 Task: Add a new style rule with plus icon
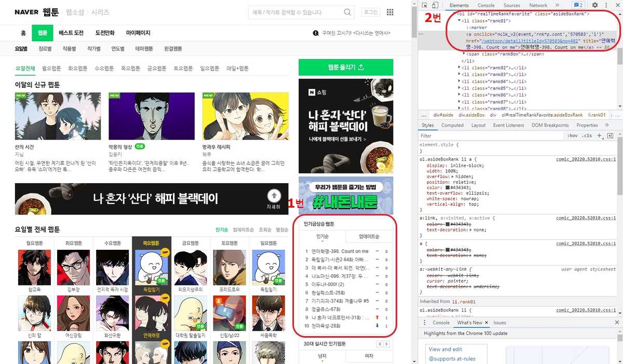[x=599, y=136]
